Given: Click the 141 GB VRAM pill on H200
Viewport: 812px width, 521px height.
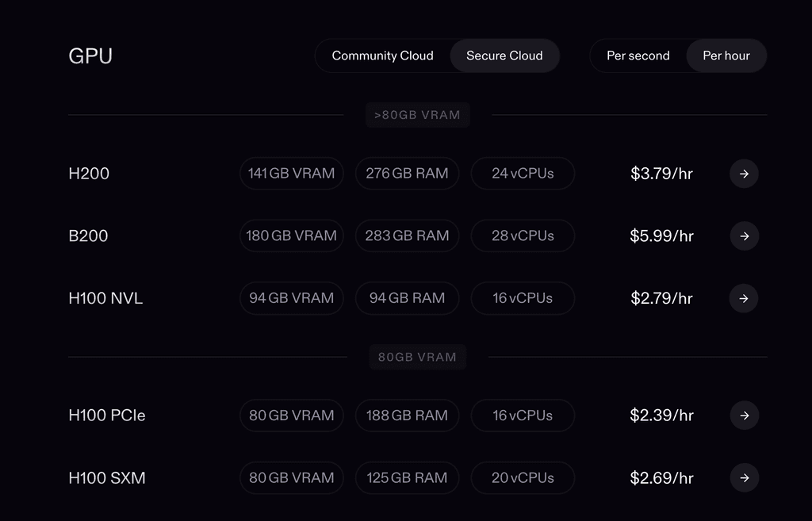Looking at the screenshot, I should pyautogui.click(x=291, y=174).
